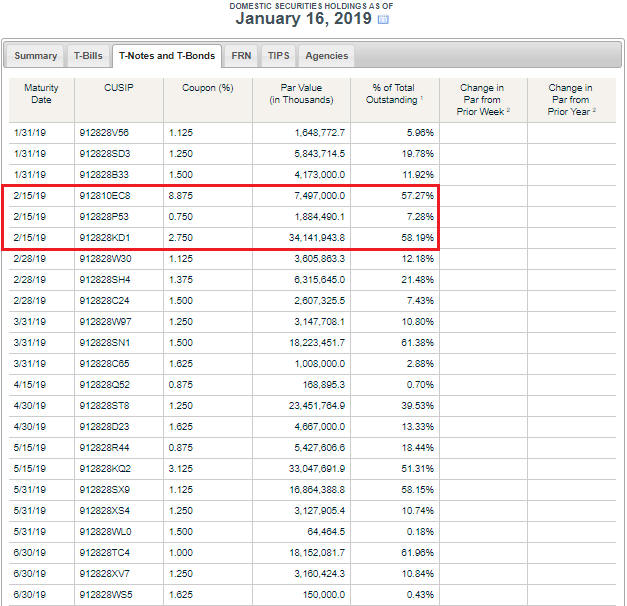Image resolution: width=627 pixels, height=606 pixels.
Task: Click the Coupon (%) column header
Action: [x=207, y=88]
